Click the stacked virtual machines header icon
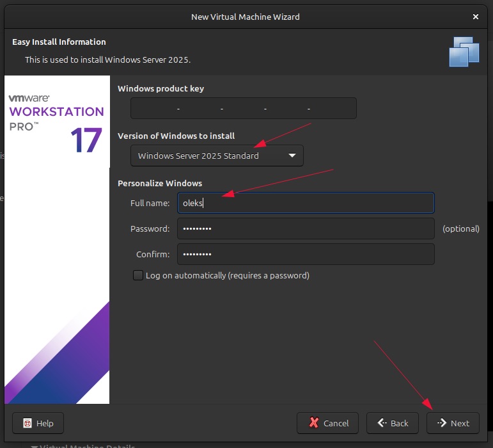The width and height of the screenshot is (493, 448). coord(464,51)
